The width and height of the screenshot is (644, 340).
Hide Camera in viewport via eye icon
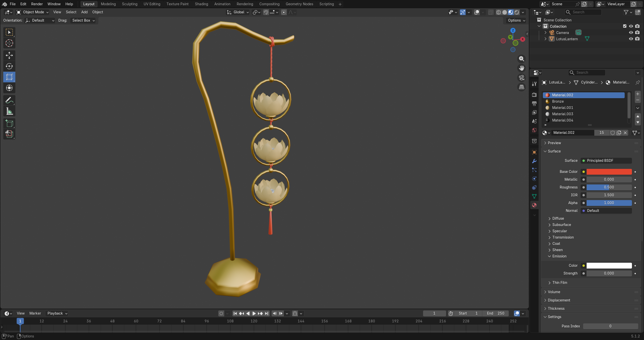pos(631,32)
